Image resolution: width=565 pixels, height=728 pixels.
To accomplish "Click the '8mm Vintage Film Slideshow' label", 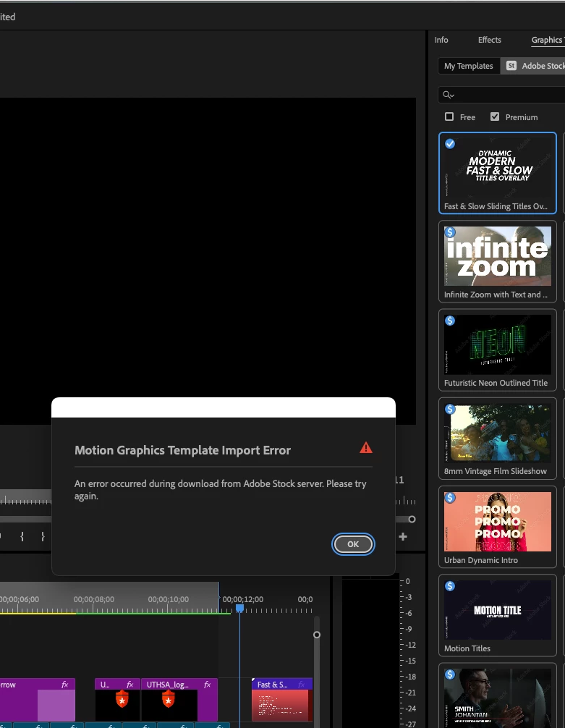I will 496,471.
